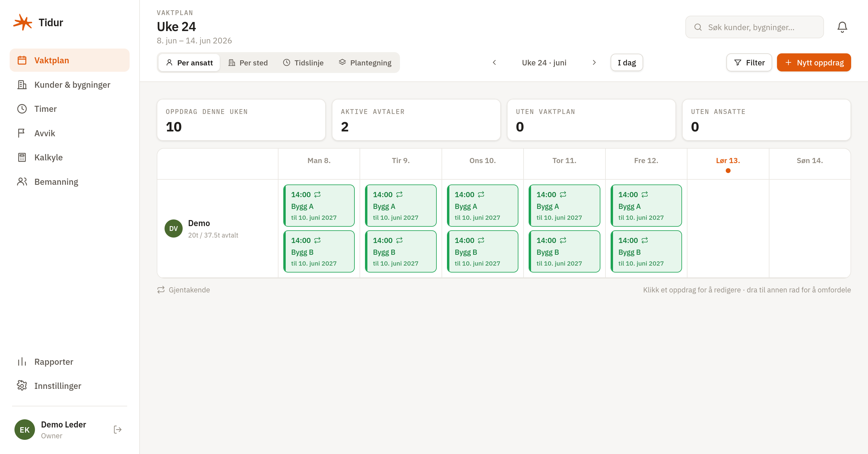
Task: Click the recurring icon on Friday Bygg A
Action: [645, 194]
